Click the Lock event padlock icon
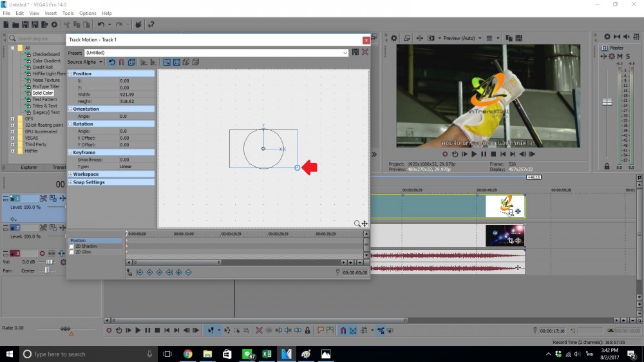644x362 pixels. coord(307,330)
